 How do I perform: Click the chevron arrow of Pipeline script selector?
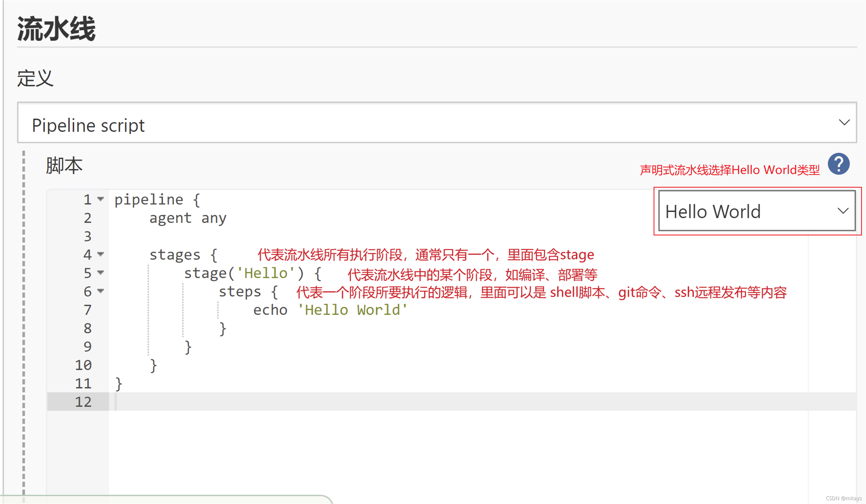pos(844,123)
